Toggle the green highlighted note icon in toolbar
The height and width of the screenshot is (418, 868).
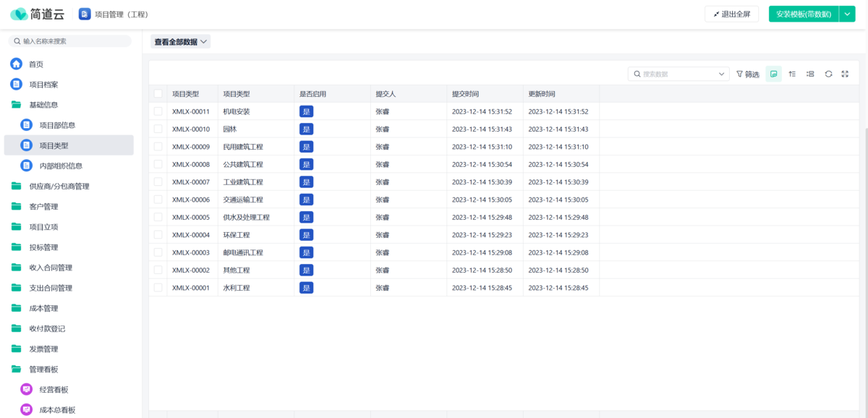774,74
